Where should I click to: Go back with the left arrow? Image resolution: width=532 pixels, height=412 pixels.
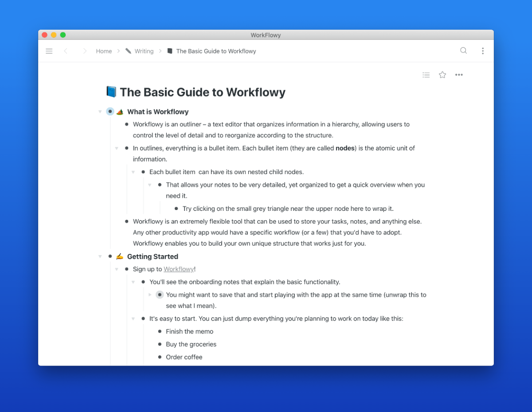pyautogui.click(x=66, y=51)
